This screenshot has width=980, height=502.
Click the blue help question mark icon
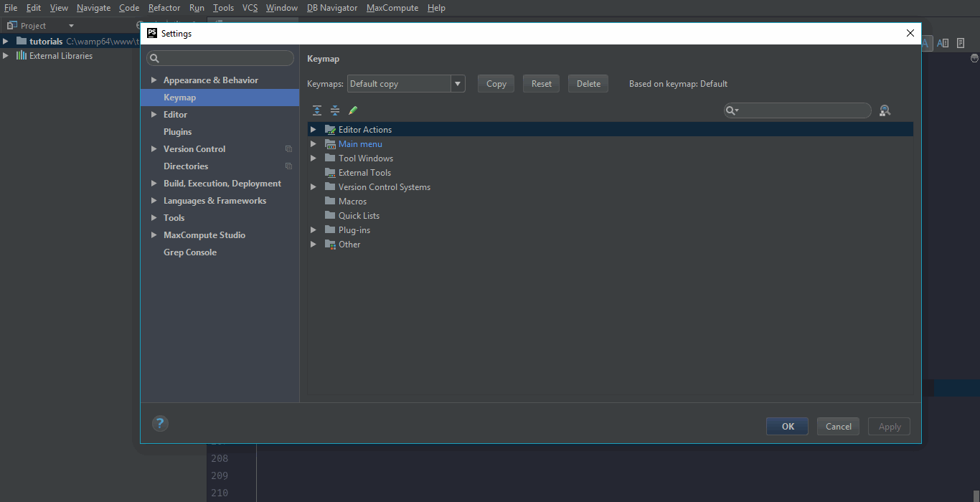(160, 424)
